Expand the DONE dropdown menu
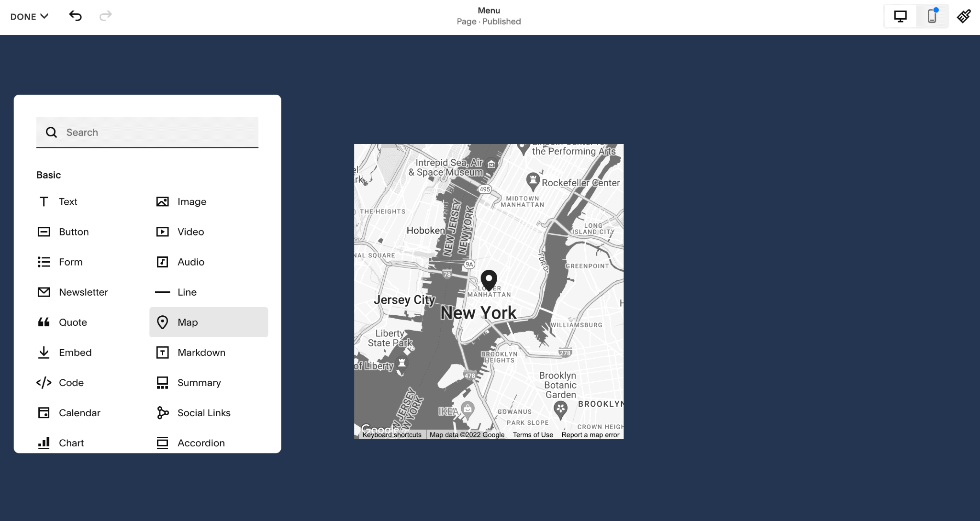The width and height of the screenshot is (980, 521). [30, 16]
